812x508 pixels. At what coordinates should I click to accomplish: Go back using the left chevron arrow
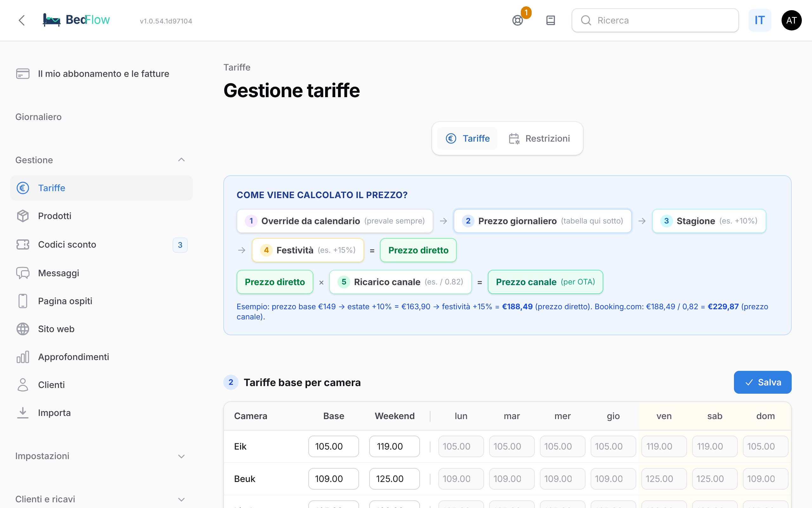pos(22,20)
